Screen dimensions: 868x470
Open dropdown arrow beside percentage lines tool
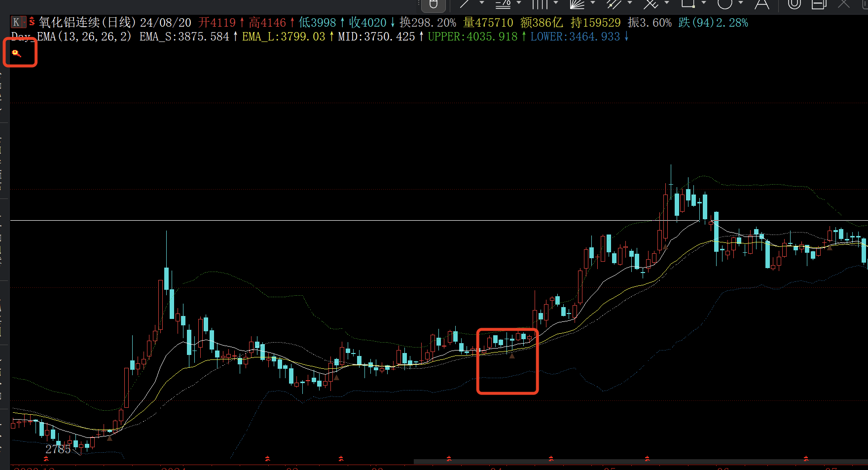(x=519, y=3)
